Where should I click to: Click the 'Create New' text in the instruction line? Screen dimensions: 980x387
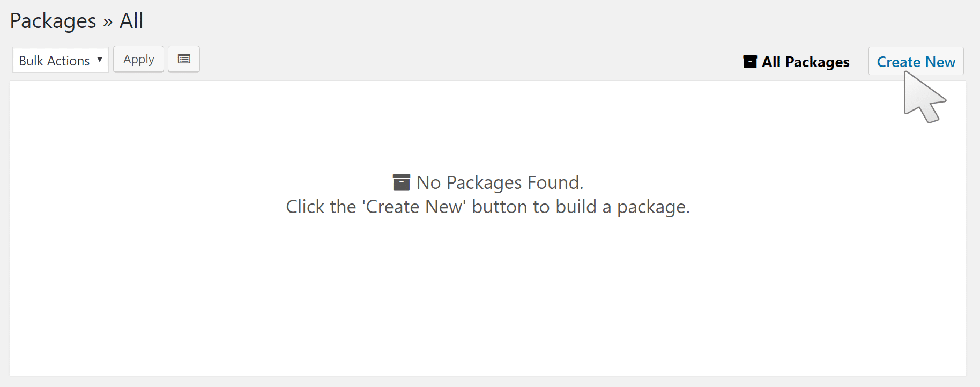pyautogui.click(x=414, y=207)
